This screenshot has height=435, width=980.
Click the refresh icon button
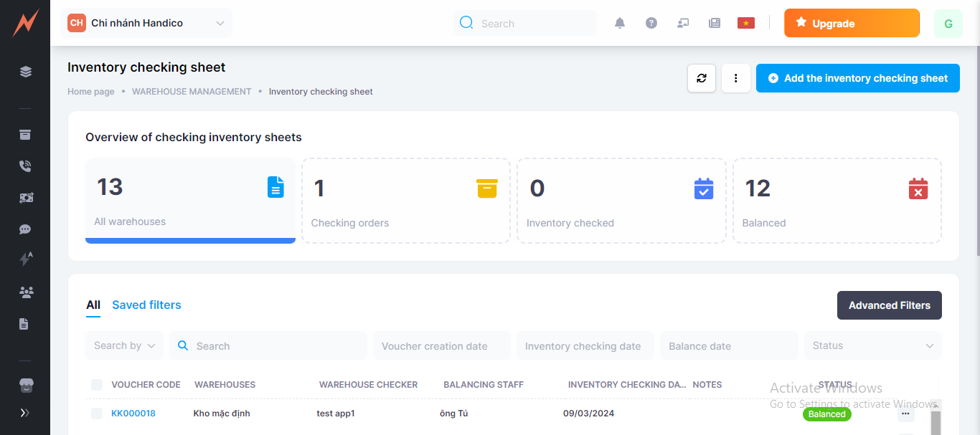point(702,78)
